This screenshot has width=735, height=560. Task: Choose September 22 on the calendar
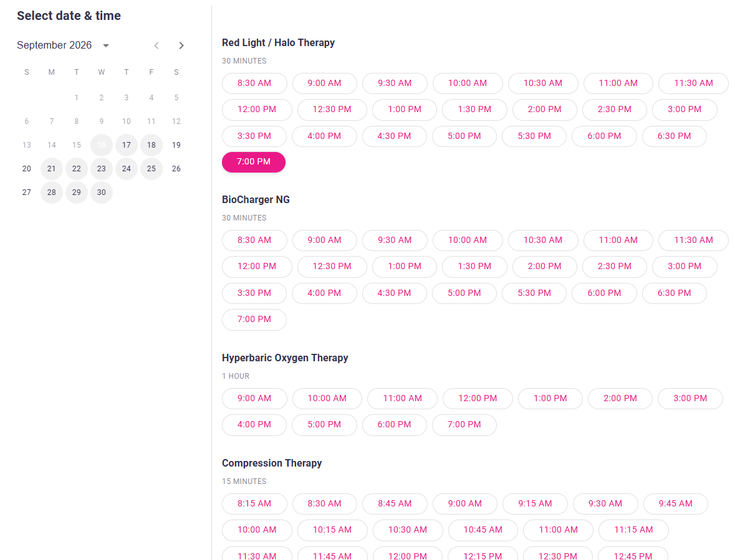pyautogui.click(x=77, y=169)
